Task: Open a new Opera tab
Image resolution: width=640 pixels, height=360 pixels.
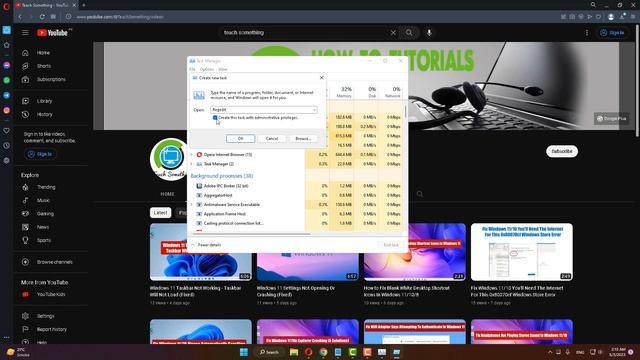Action: click(x=84, y=5)
